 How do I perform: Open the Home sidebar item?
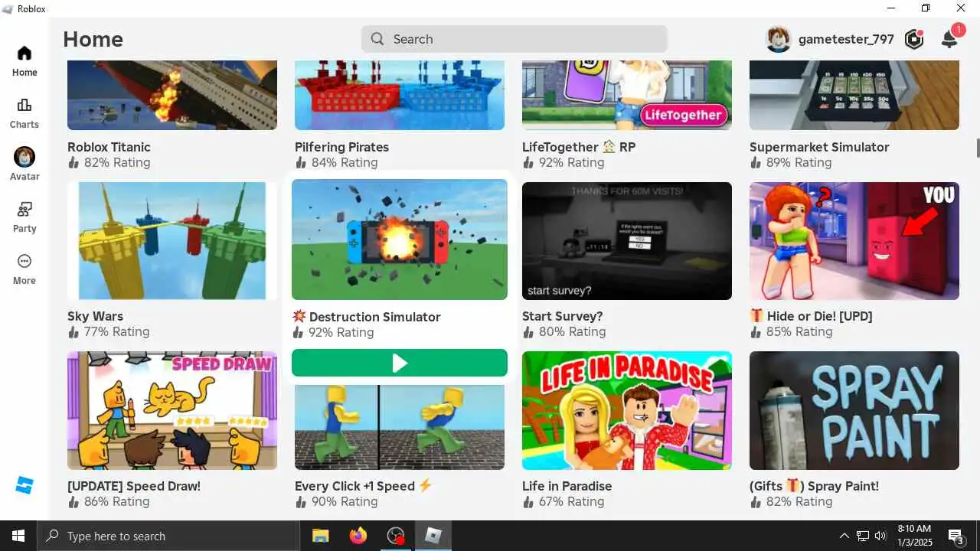24,61
